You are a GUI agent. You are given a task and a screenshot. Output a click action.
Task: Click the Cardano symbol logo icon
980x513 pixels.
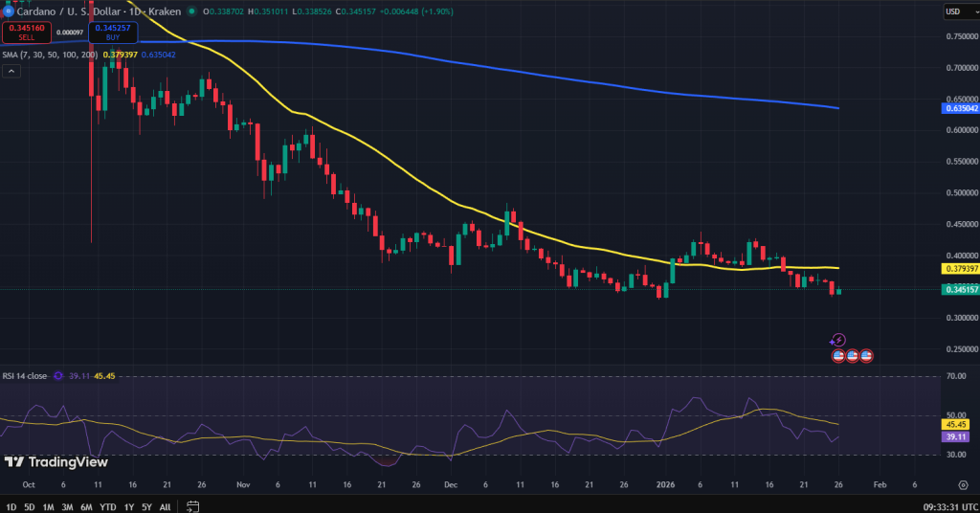(x=8, y=11)
